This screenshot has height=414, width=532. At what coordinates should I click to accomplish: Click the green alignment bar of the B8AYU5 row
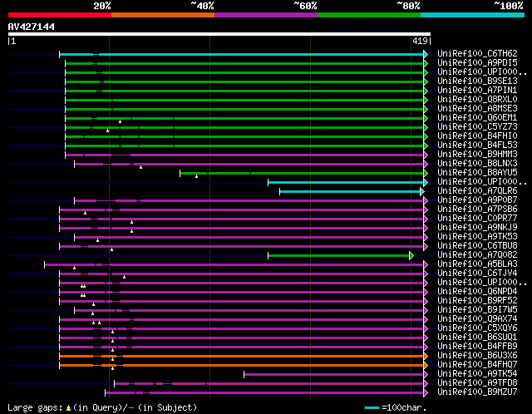click(x=302, y=174)
